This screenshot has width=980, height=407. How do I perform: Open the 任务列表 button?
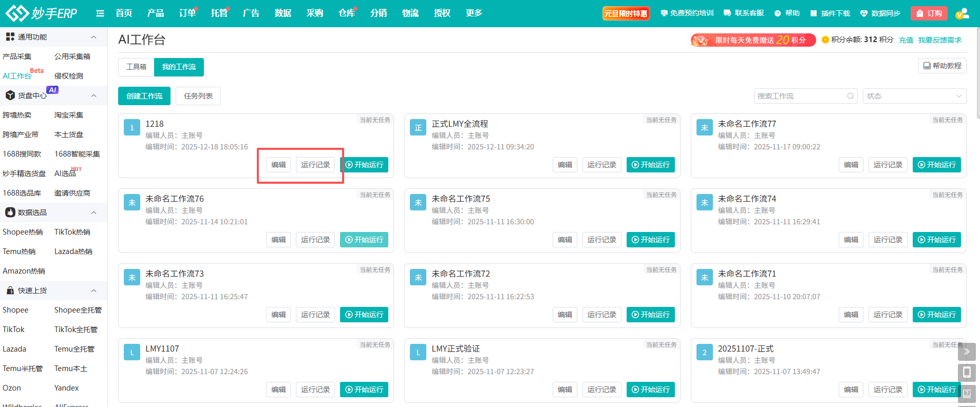click(x=198, y=96)
